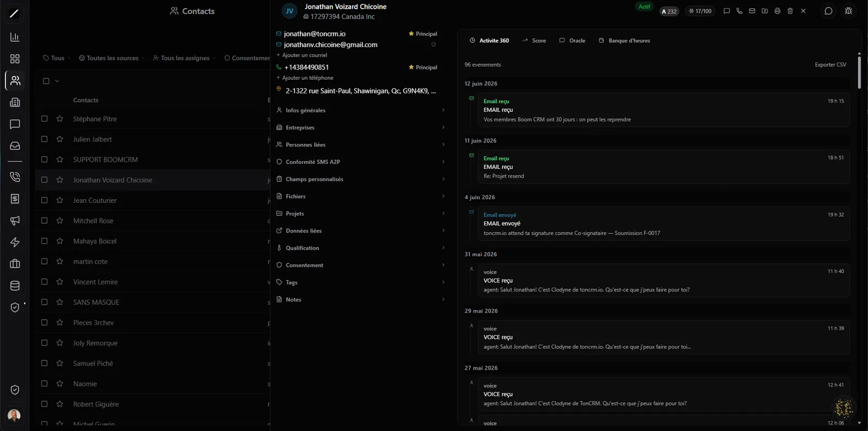Open the chat message icon in sidebar
Image resolution: width=868 pixels, height=431 pixels.
[x=15, y=124]
